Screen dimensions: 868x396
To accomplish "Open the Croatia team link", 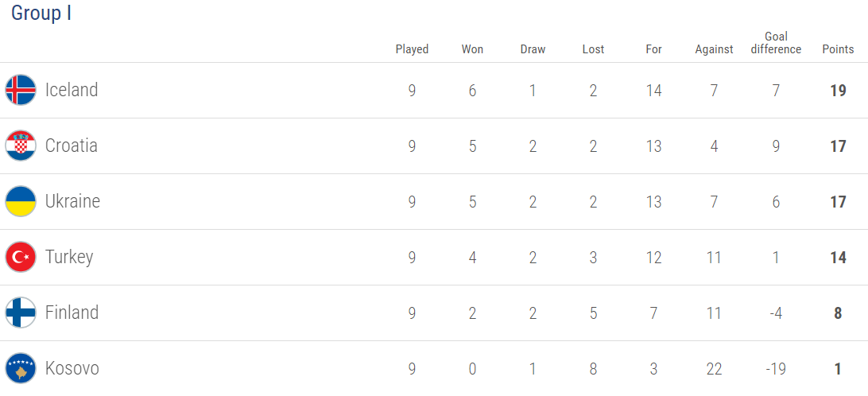I will click(x=72, y=146).
